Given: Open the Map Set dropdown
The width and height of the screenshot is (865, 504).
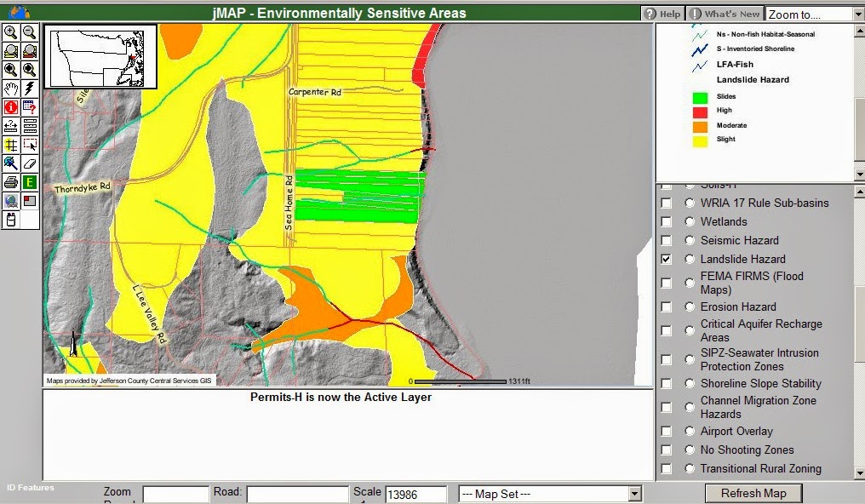Looking at the screenshot, I should pyautogui.click(x=549, y=493).
